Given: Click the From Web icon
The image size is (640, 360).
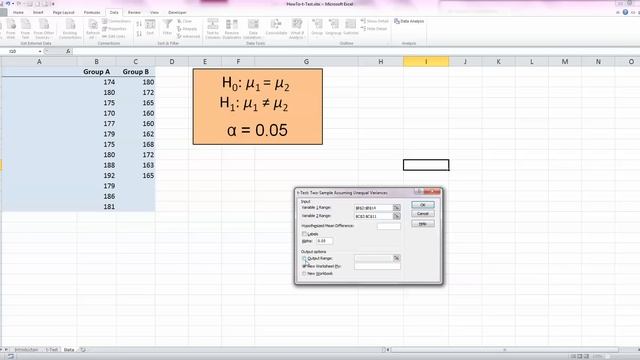Looking at the screenshot, I should (11, 29).
